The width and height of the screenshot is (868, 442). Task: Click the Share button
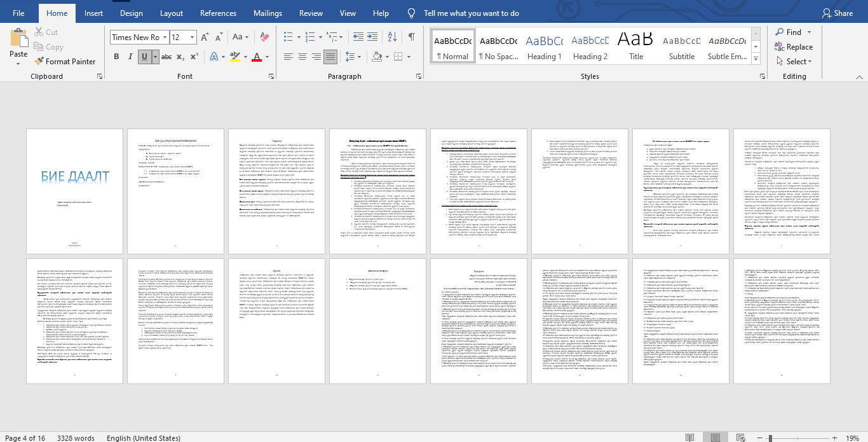tap(837, 13)
